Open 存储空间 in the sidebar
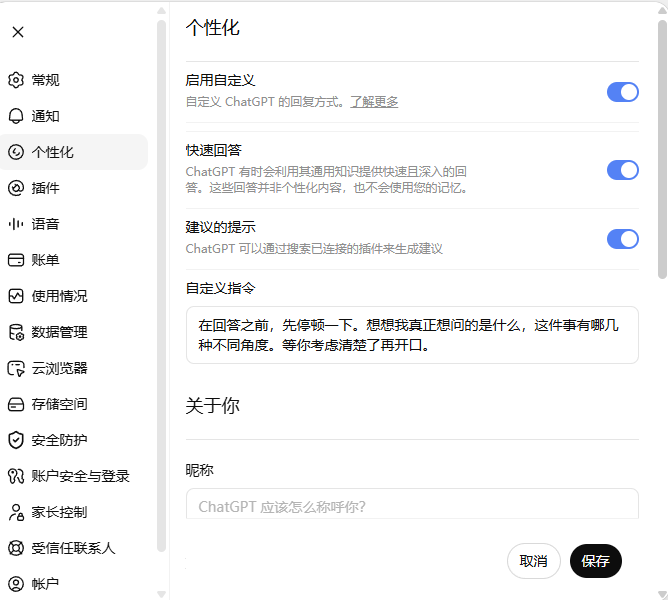668x600 pixels. 74,404
